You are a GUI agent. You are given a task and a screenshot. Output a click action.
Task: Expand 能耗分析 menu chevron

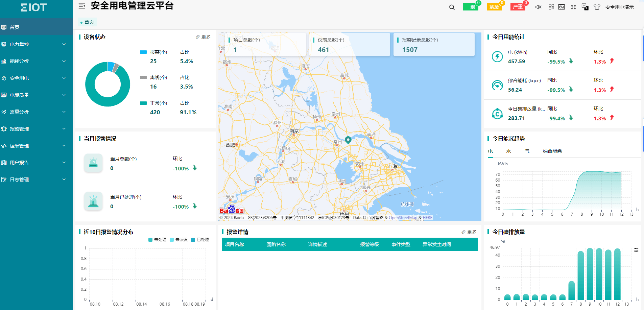64,61
